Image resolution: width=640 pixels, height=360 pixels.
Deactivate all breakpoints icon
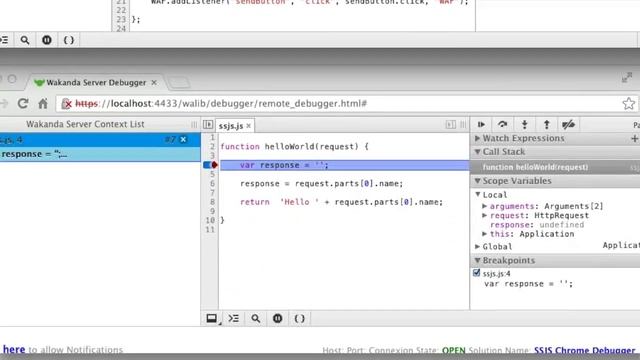568,124
